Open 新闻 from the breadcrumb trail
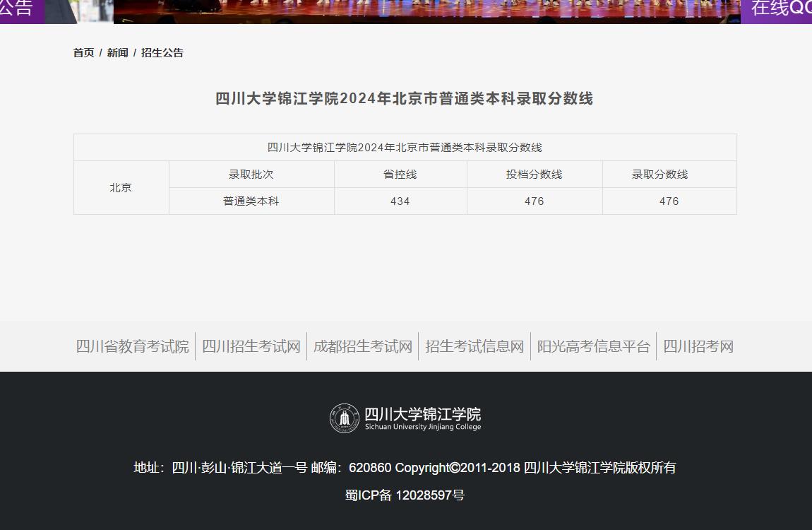This screenshot has width=812, height=530. [117, 53]
